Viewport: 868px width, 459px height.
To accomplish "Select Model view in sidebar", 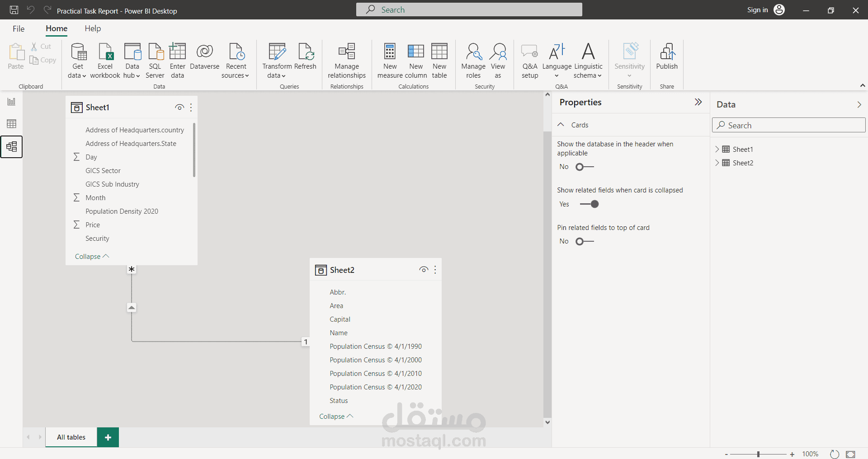I will click(11, 146).
